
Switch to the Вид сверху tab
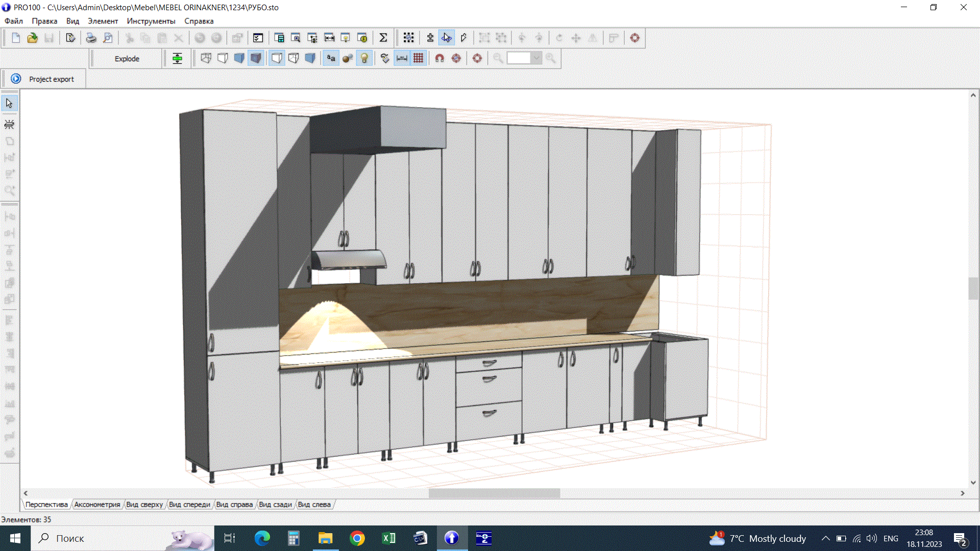(x=144, y=504)
